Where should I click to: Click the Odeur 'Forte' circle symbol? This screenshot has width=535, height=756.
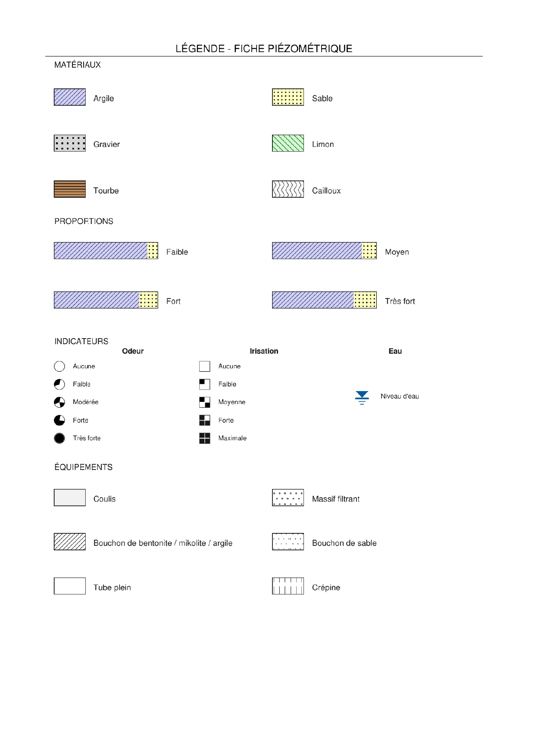[59, 420]
